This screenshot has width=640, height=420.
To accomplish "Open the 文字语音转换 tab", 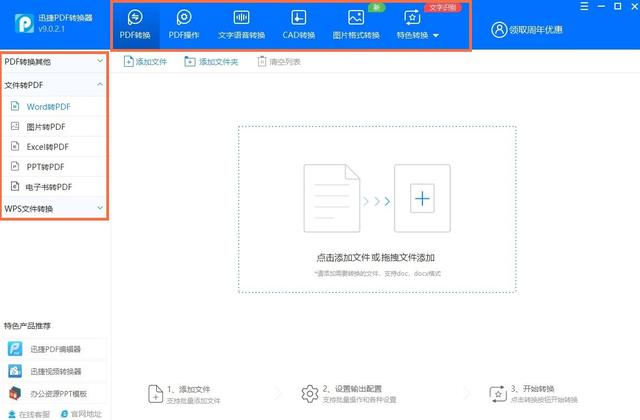I will coord(241,25).
